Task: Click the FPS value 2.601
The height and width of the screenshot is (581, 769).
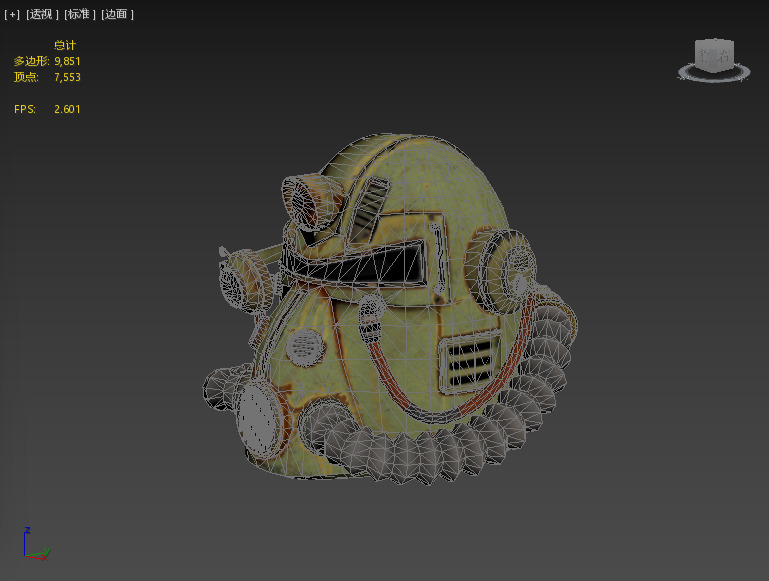Action: coord(67,109)
